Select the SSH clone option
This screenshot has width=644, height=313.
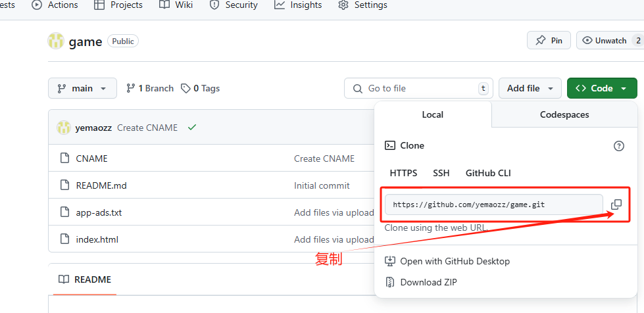(x=441, y=173)
